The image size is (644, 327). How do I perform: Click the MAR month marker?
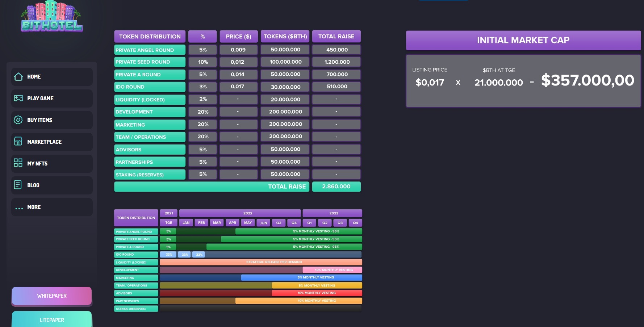point(217,223)
